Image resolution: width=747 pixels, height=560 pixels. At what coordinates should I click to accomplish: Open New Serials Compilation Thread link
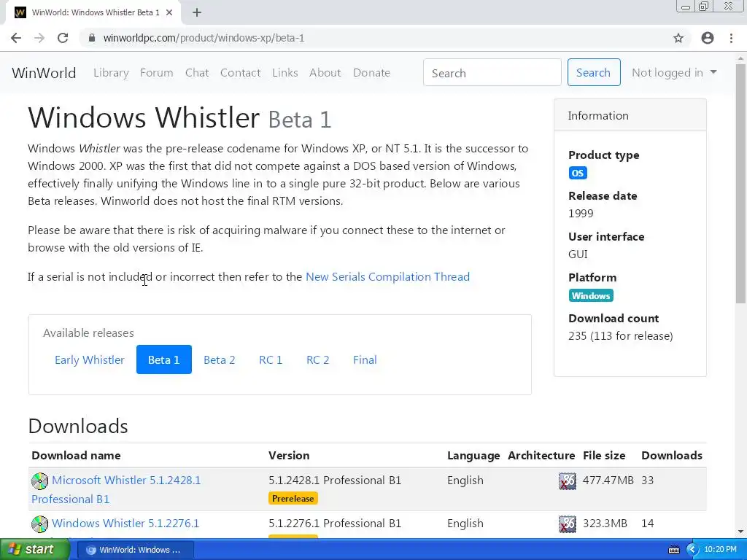click(387, 276)
